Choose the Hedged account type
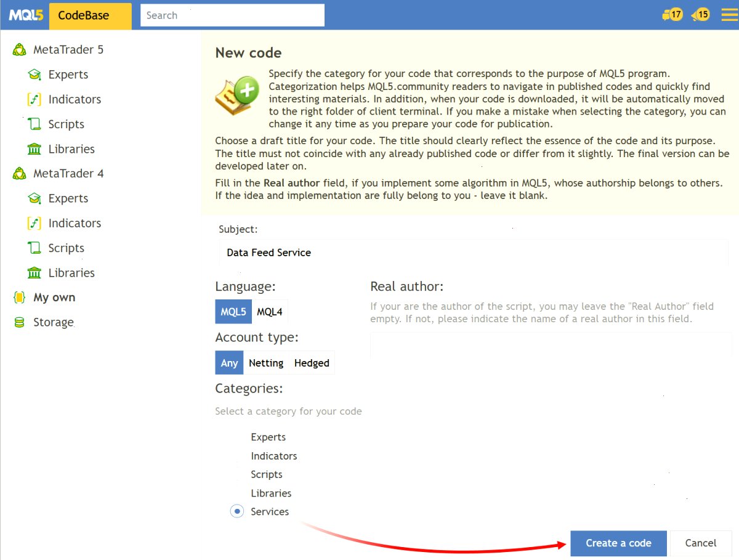Image resolution: width=739 pixels, height=560 pixels. point(312,363)
